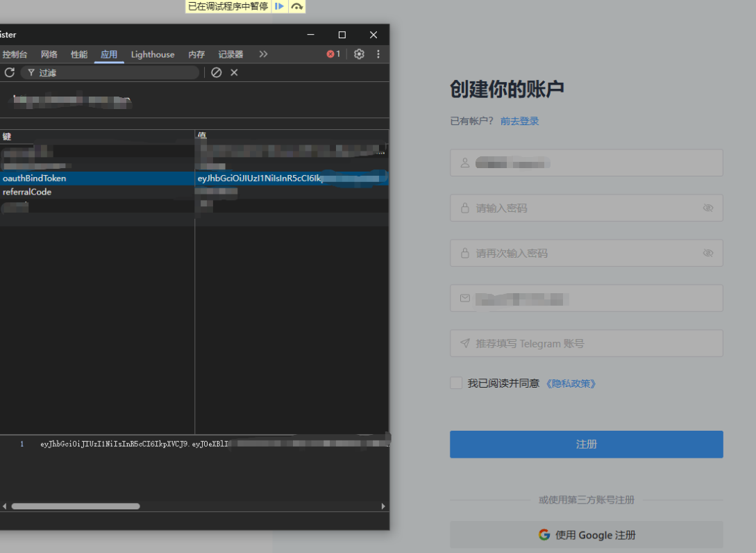Click the step over debugger icon

point(297,6)
